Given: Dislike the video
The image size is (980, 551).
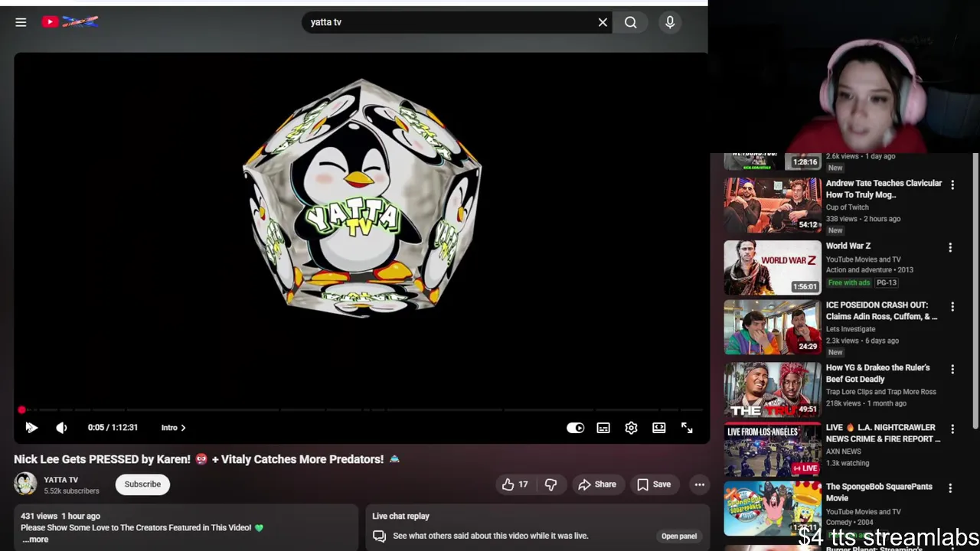Looking at the screenshot, I should point(550,484).
